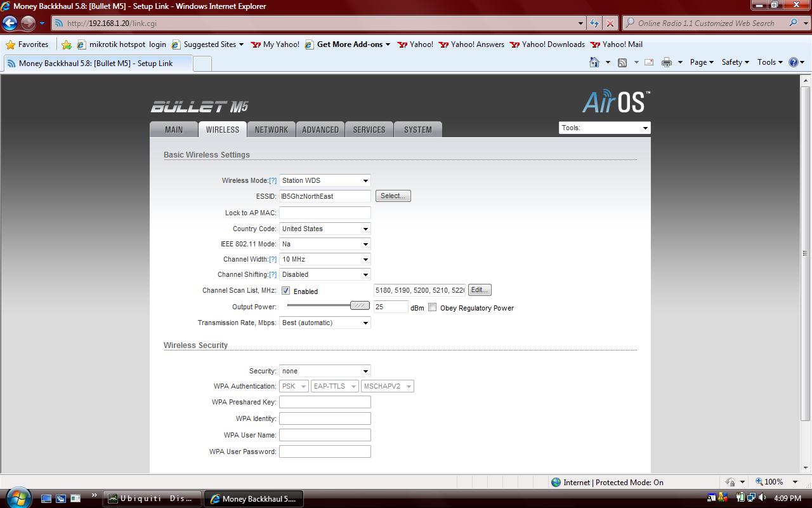Screen dimensions: 812x508
Task: Click the Read Mail icon
Action: click(x=649, y=62)
